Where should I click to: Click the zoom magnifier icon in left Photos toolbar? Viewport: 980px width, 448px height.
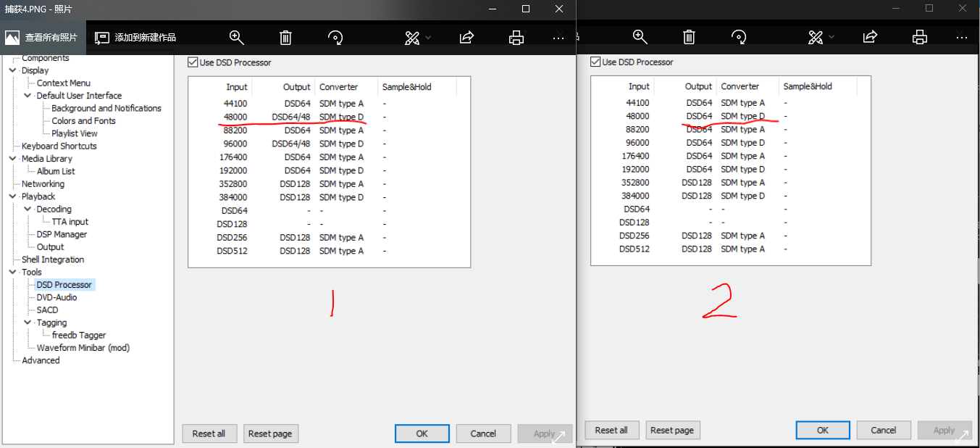pyautogui.click(x=236, y=38)
